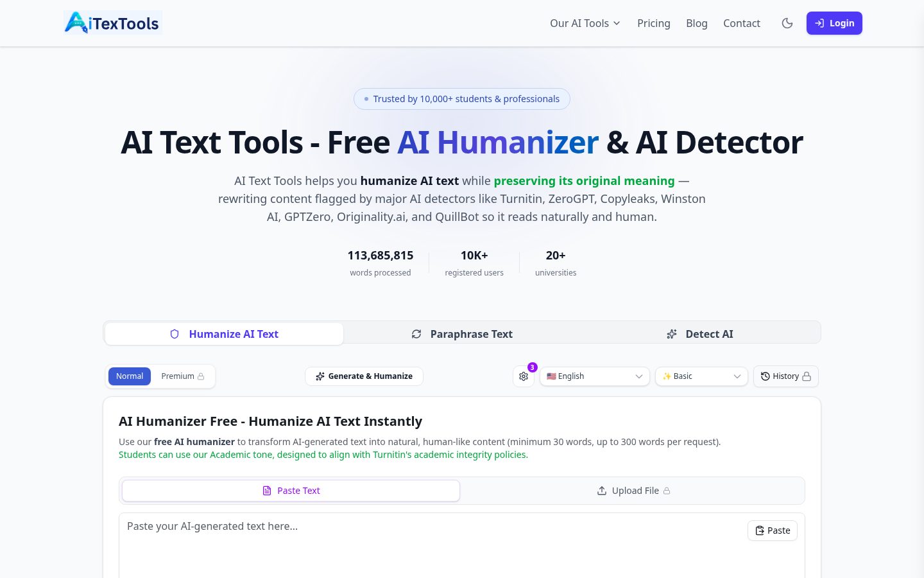The image size is (924, 578).
Task: Click the Login button
Action: [834, 23]
